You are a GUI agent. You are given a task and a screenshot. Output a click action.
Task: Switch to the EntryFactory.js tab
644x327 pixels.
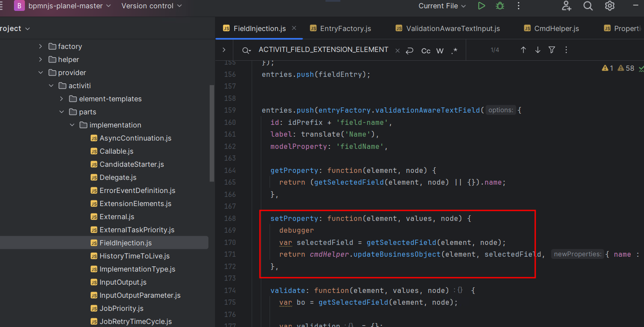pos(340,28)
